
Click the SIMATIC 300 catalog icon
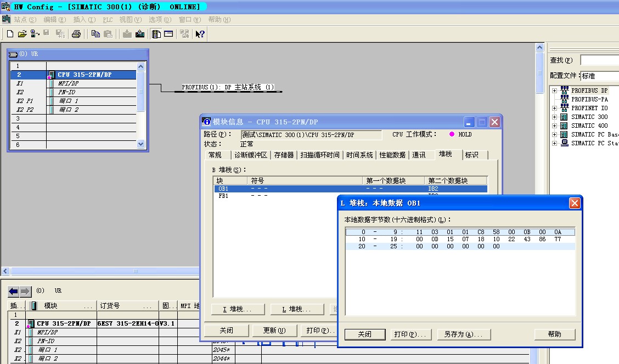[565, 117]
